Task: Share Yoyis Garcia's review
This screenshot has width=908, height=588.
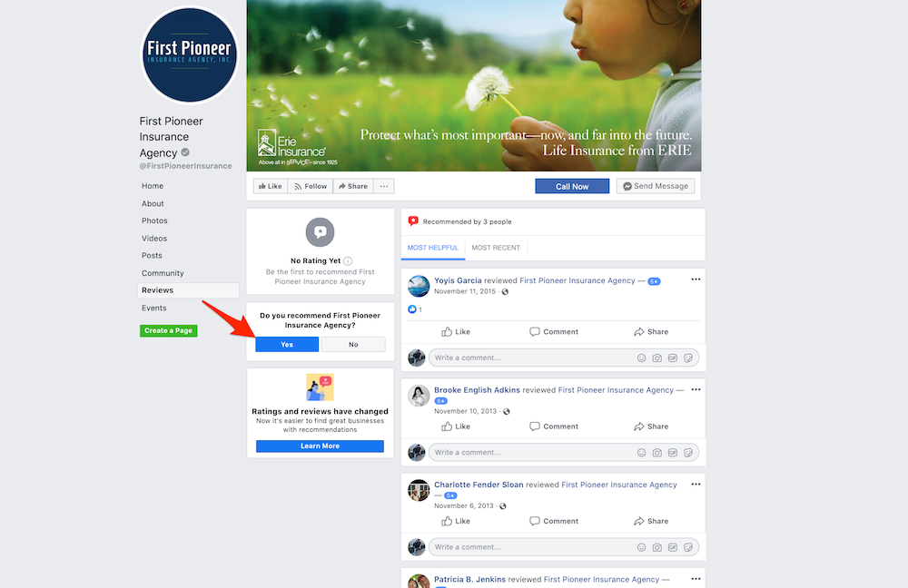Action: point(651,332)
